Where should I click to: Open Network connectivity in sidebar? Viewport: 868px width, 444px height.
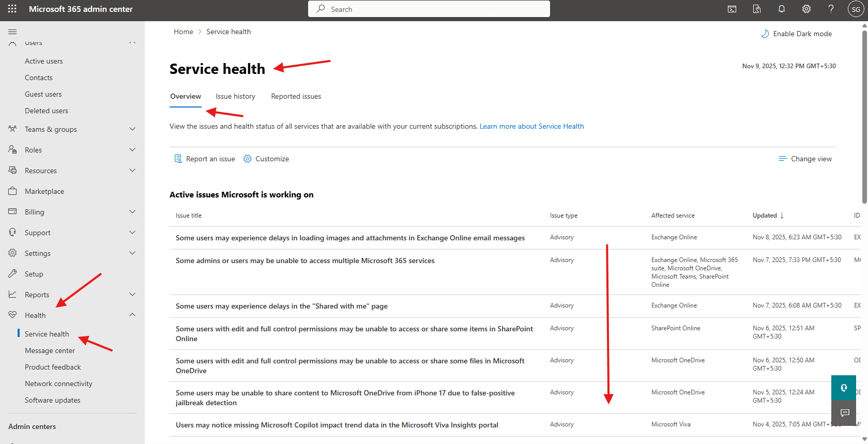click(58, 384)
